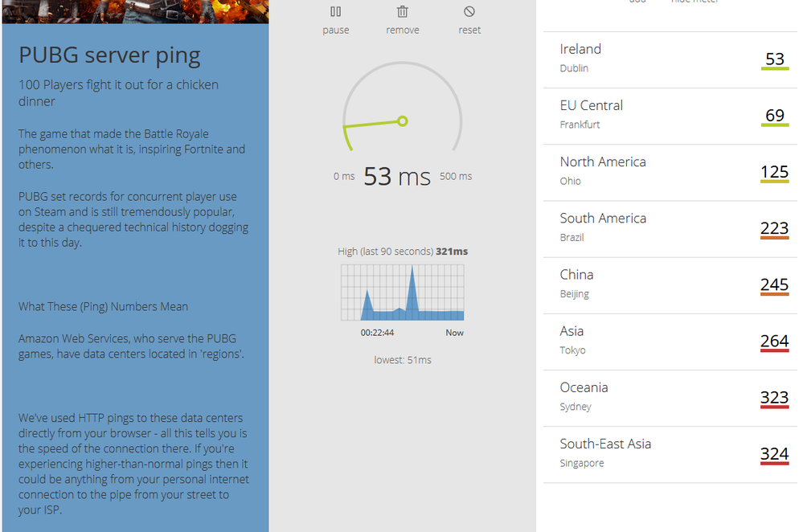Click the ping history graph
The width and height of the screenshot is (803, 532).
click(403, 293)
